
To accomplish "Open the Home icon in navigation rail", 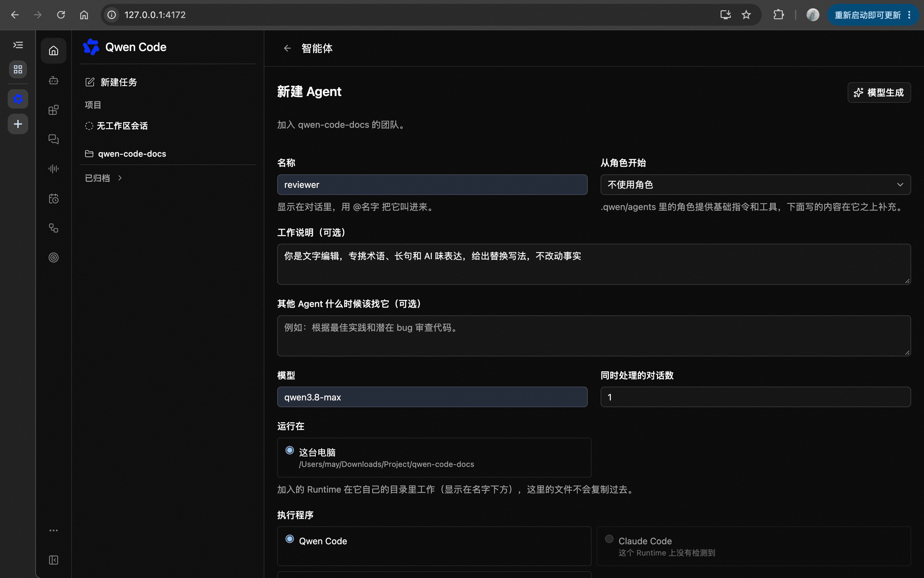I will [x=54, y=50].
